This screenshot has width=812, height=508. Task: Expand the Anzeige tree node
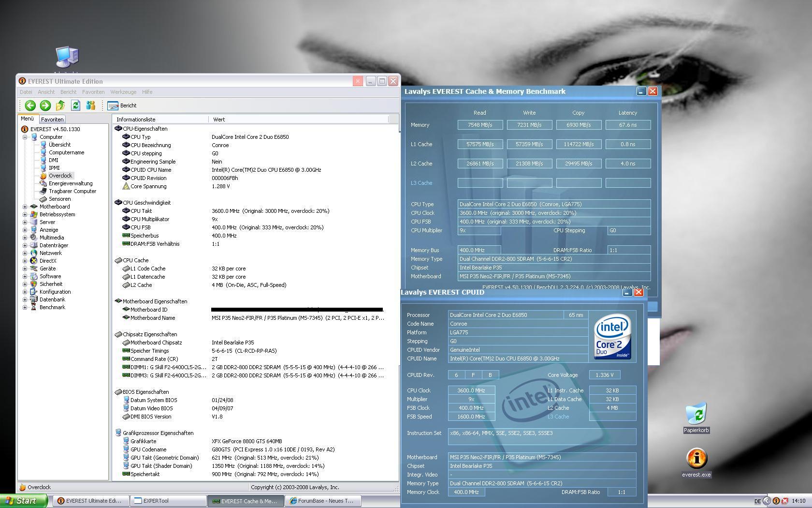25,230
